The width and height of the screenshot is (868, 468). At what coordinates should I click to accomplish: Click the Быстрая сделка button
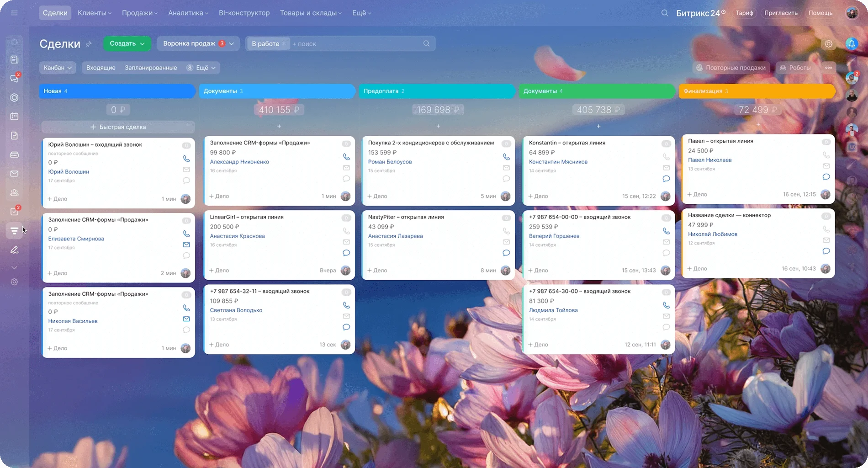tap(118, 127)
